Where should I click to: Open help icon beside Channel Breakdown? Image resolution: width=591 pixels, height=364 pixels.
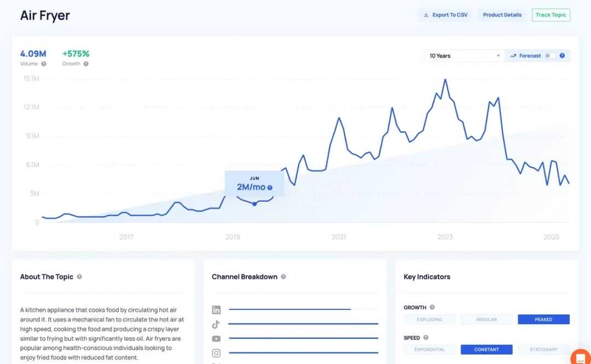click(283, 277)
